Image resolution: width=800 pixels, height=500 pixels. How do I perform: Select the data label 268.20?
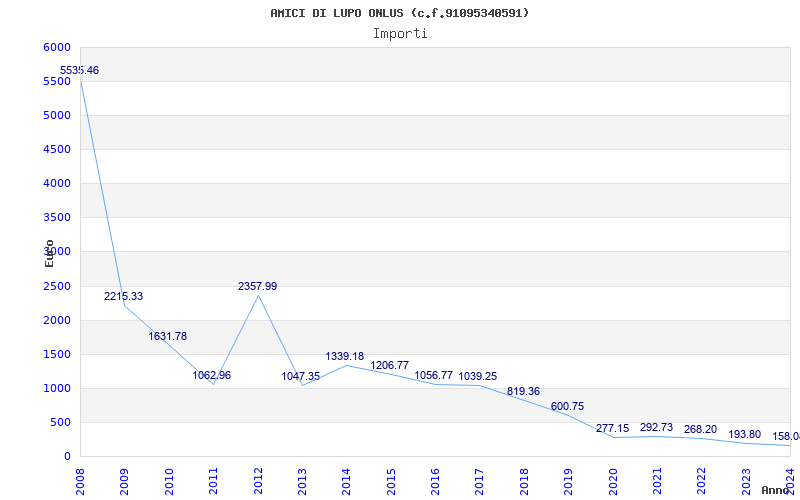[x=701, y=429]
